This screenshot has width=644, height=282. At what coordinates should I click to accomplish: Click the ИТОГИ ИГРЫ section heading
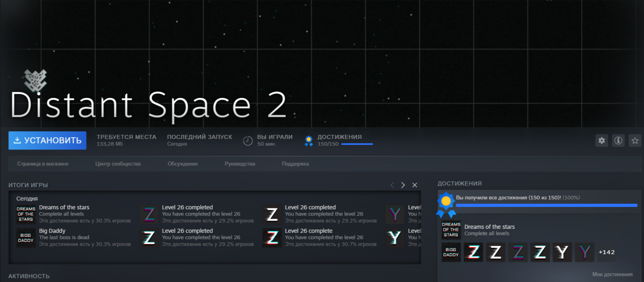tap(28, 185)
